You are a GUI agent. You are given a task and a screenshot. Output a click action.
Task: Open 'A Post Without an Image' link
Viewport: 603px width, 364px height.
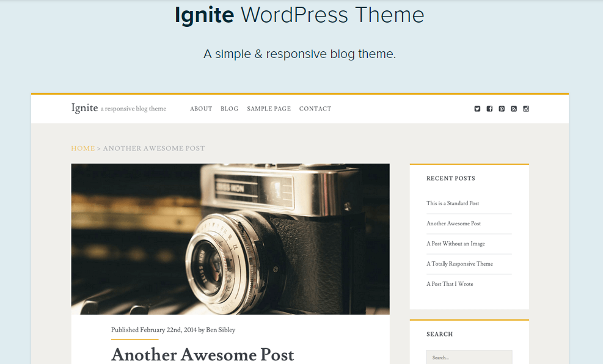click(456, 244)
